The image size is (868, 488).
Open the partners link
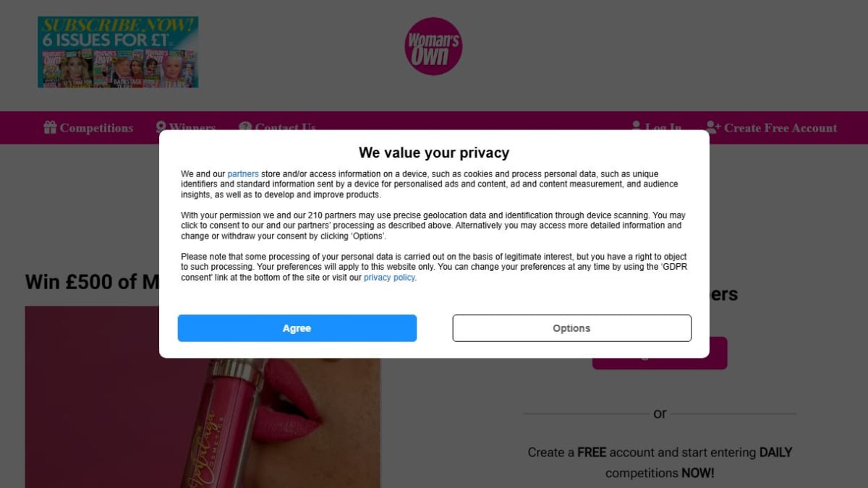pos(243,174)
